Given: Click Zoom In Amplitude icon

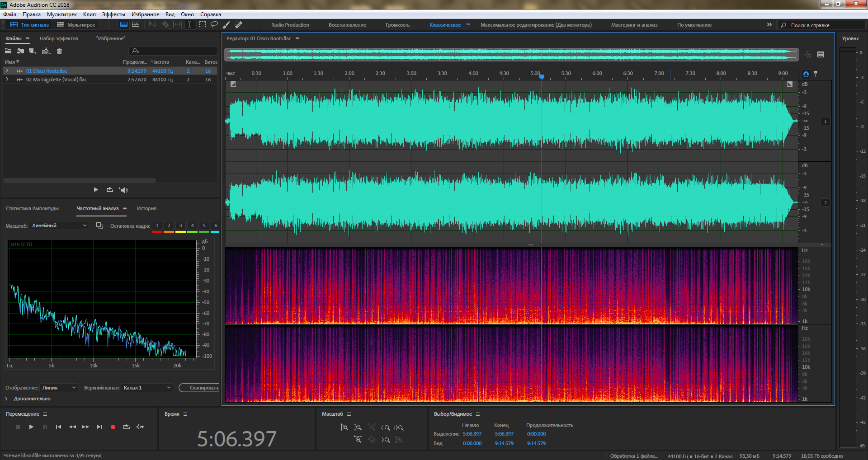Looking at the screenshot, I should click(x=344, y=427).
